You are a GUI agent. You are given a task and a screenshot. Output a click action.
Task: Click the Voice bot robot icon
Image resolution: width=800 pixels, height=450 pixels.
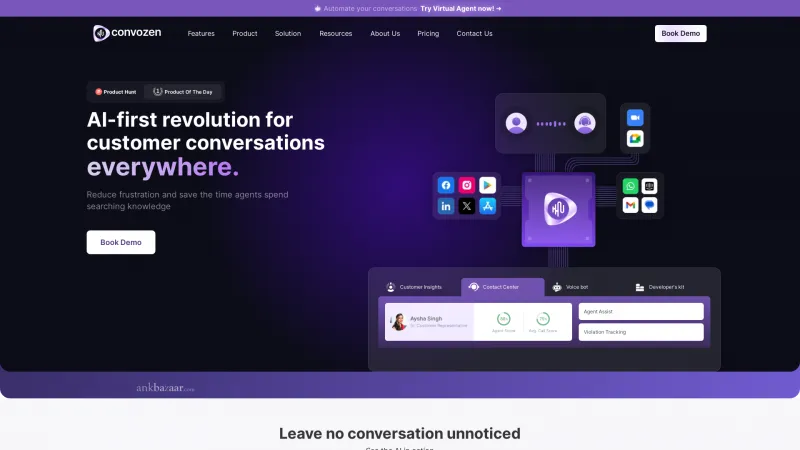pos(557,287)
